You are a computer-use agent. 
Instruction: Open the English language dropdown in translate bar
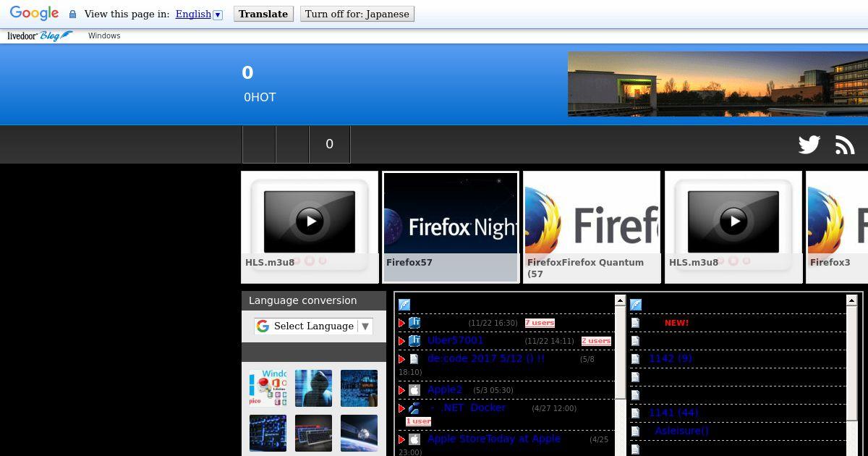pos(199,14)
